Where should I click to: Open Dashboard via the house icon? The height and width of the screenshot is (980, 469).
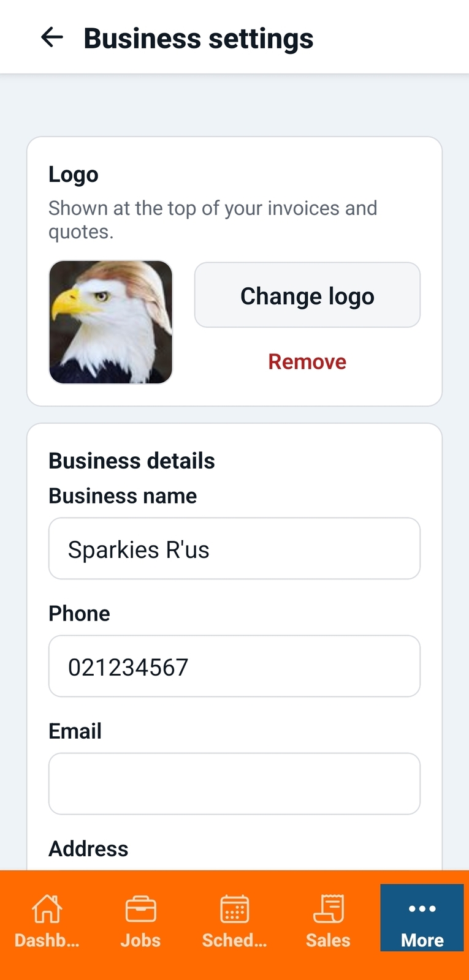point(47,908)
